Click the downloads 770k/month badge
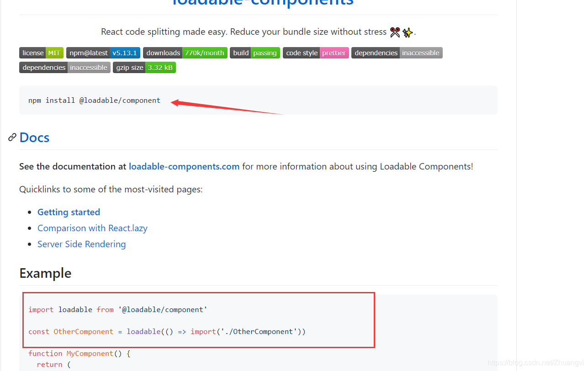 pos(185,53)
